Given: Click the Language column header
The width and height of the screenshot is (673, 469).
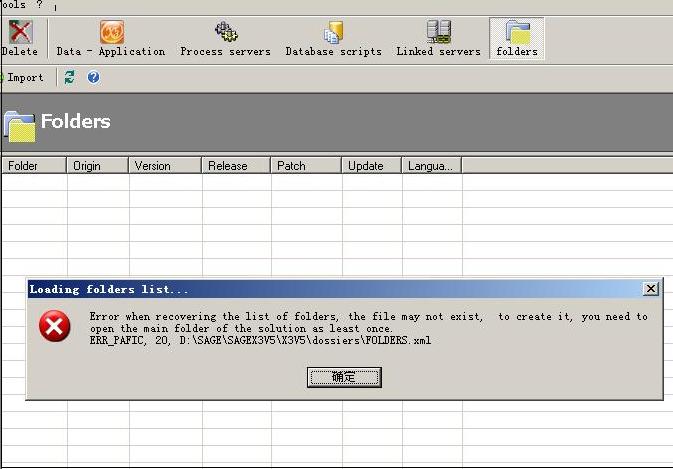Looking at the screenshot, I should pyautogui.click(x=430, y=166).
